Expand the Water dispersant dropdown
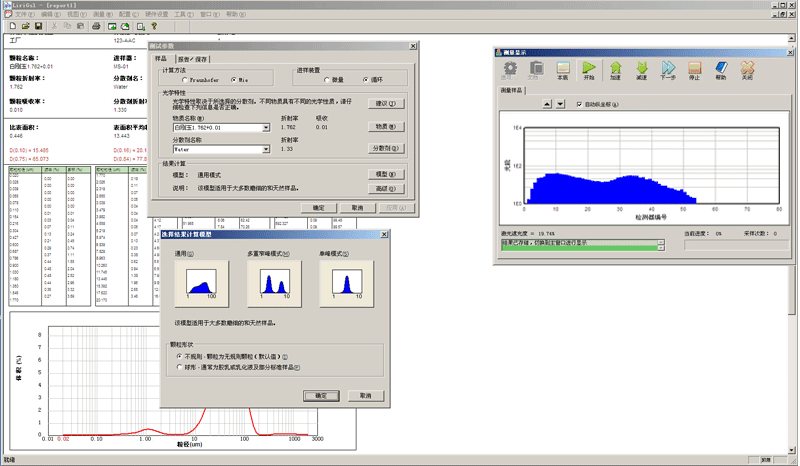The height and width of the screenshot is (466, 800). 268,149
